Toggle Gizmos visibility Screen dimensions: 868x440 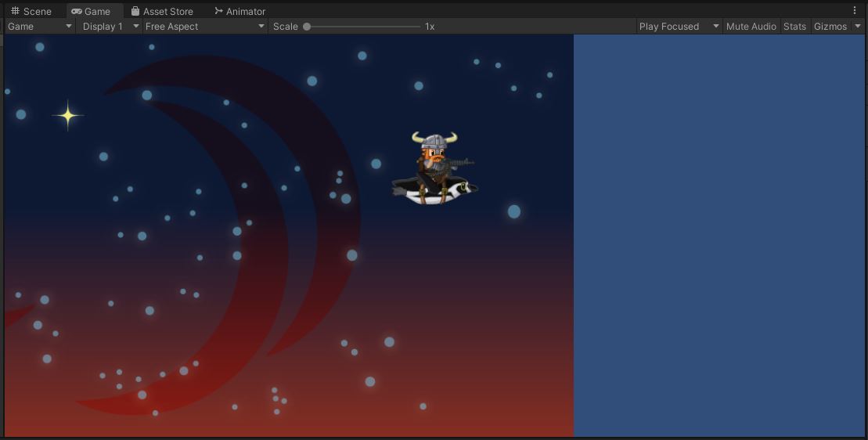tap(830, 27)
